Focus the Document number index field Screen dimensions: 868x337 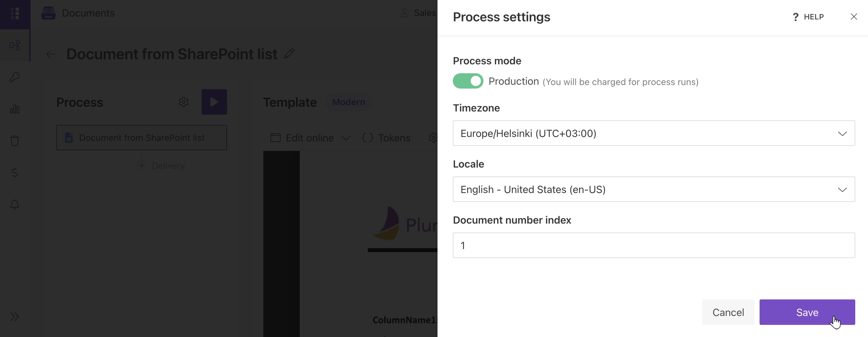point(654,246)
